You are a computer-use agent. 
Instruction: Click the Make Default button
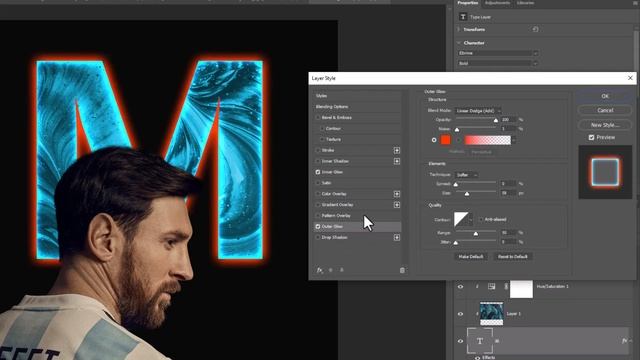click(x=471, y=257)
